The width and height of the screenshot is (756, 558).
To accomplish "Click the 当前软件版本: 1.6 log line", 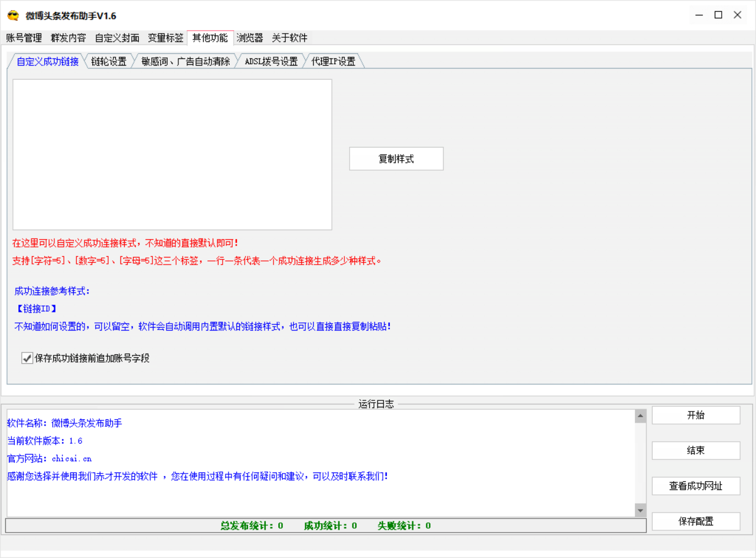I will pyautogui.click(x=45, y=440).
